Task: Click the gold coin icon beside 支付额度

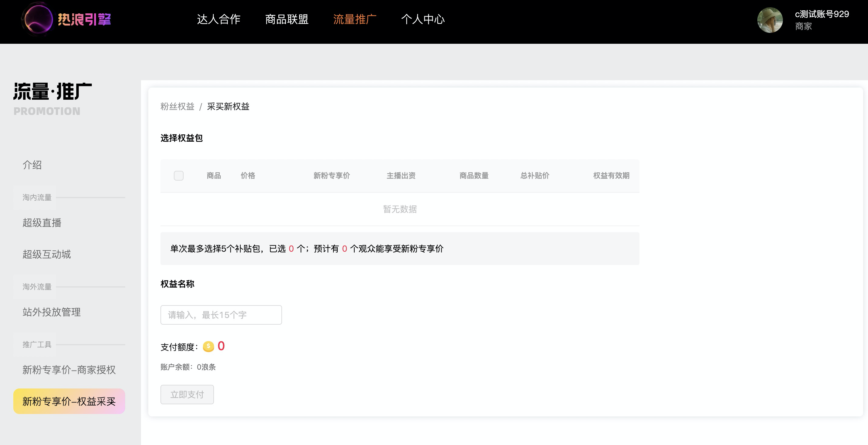Action: coord(208,347)
